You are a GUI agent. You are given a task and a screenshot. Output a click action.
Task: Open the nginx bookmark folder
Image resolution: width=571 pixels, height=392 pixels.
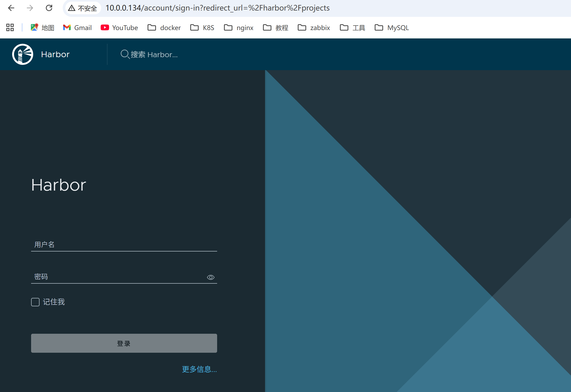click(x=238, y=27)
